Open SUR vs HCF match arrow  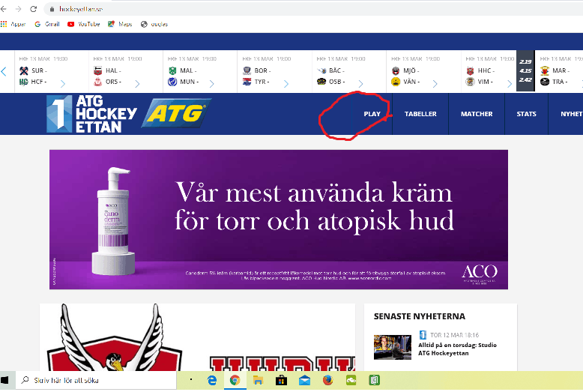click(x=63, y=84)
